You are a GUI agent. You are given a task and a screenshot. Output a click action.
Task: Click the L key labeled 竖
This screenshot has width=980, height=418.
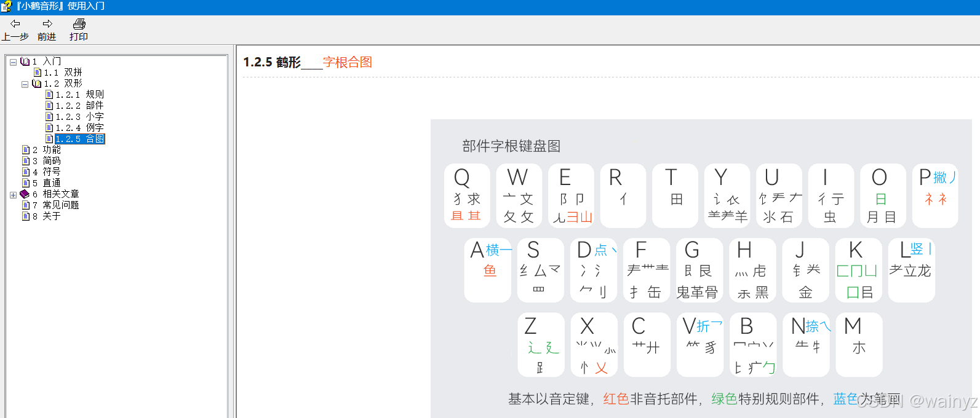tap(912, 270)
